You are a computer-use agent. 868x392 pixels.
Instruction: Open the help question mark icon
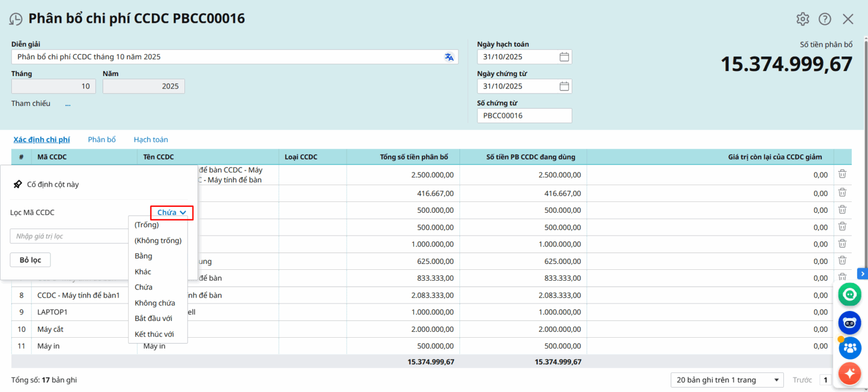(x=825, y=19)
